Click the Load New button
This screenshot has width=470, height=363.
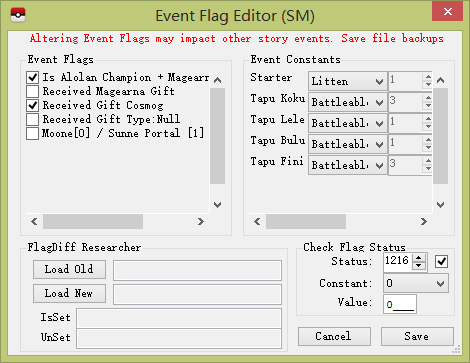click(69, 293)
